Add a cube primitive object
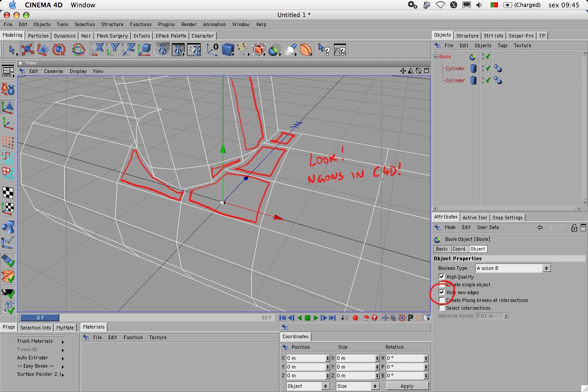 tap(228, 50)
